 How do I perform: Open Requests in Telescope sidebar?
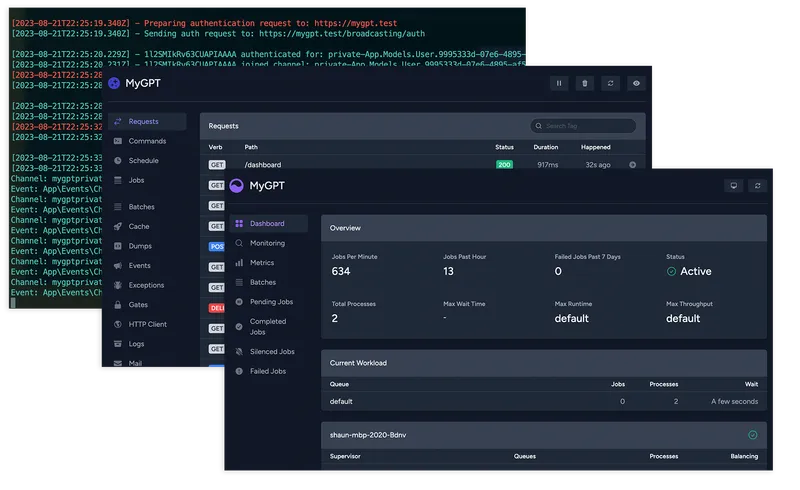(147, 121)
